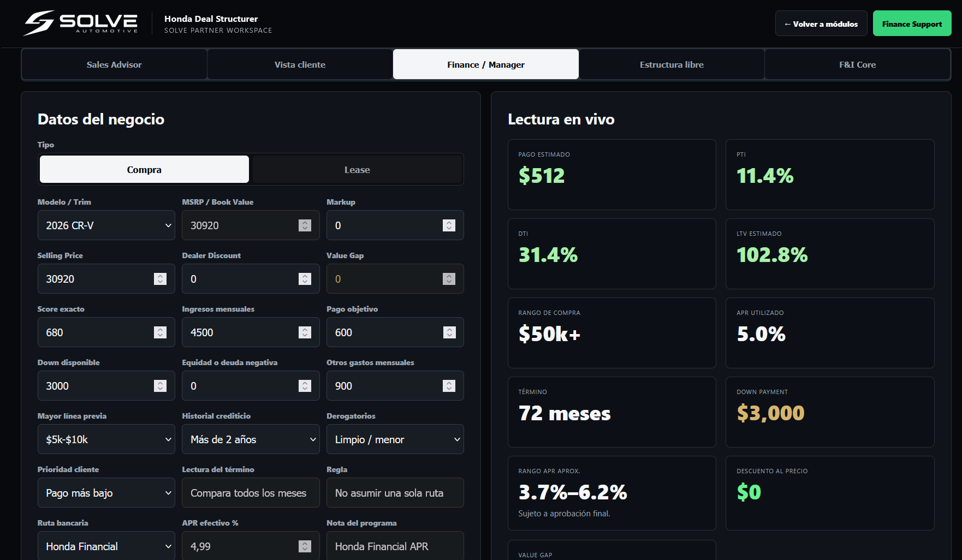The height and width of the screenshot is (560, 962).
Task: Go to the Estructura libre tab
Action: [x=672, y=64]
